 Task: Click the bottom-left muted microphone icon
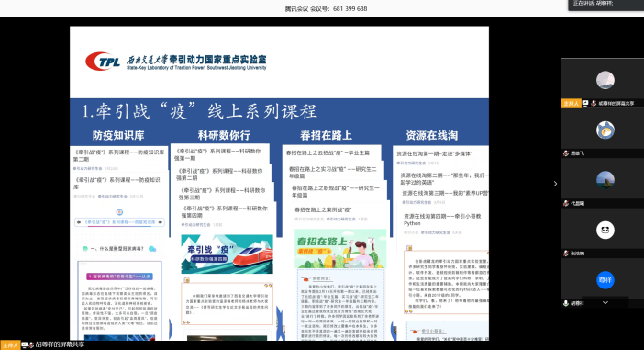[31, 345]
